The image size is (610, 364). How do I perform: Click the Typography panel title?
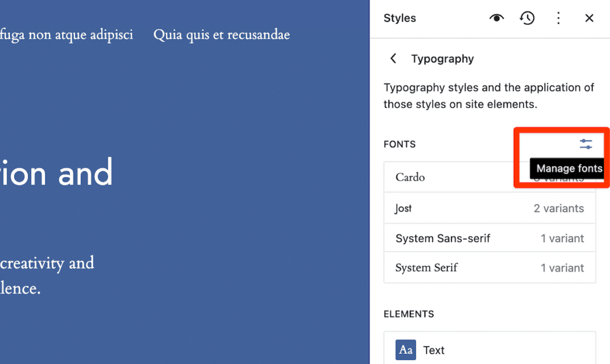(442, 58)
